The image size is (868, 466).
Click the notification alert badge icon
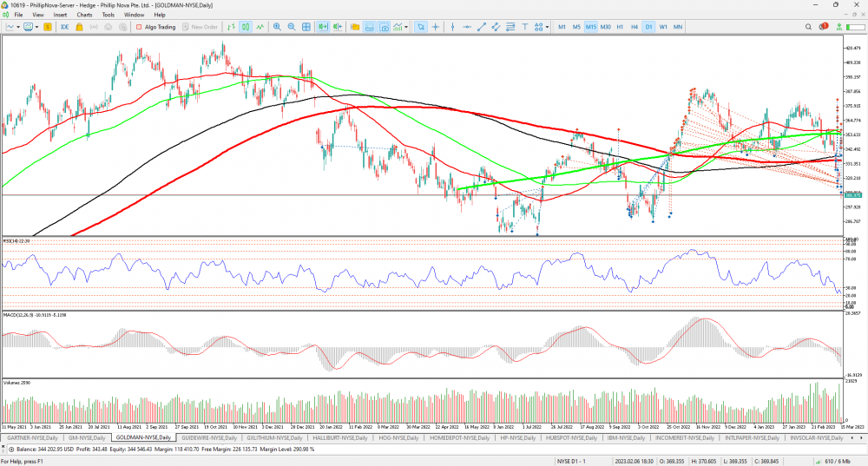(x=823, y=27)
